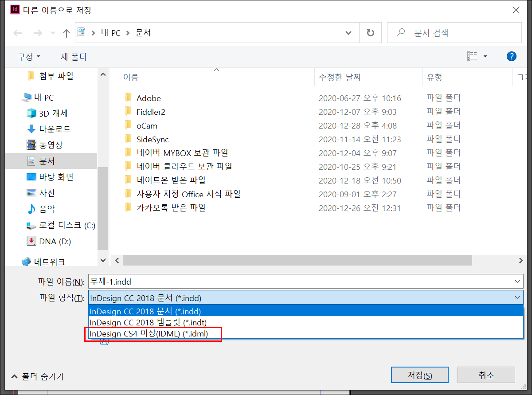532x395 pixels.
Task: Click the 취소 button
Action: click(486, 375)
